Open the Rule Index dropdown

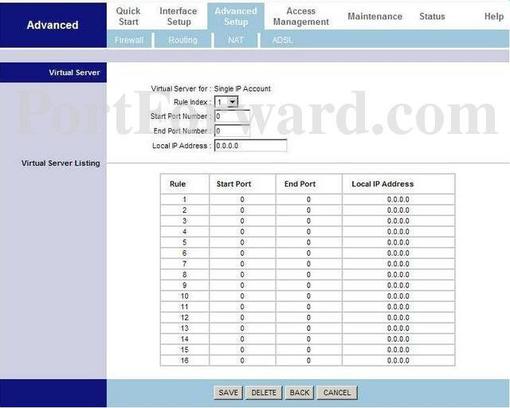[x=226, y=102]
